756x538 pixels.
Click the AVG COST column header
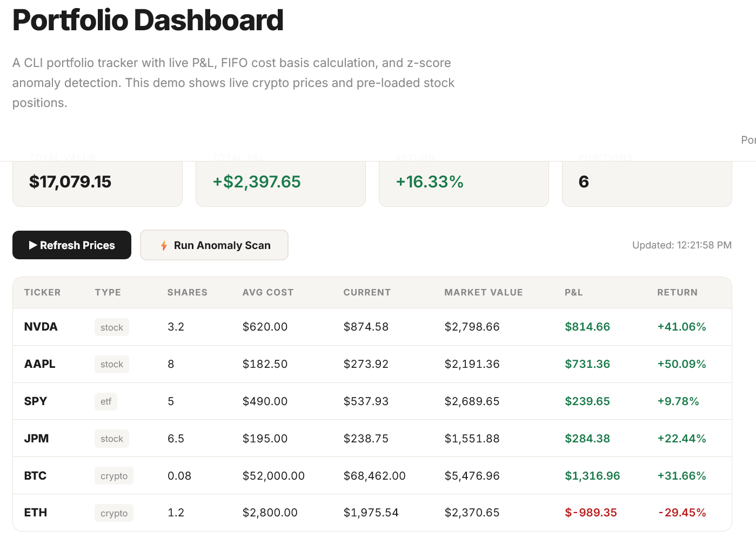tap(267, 292)
